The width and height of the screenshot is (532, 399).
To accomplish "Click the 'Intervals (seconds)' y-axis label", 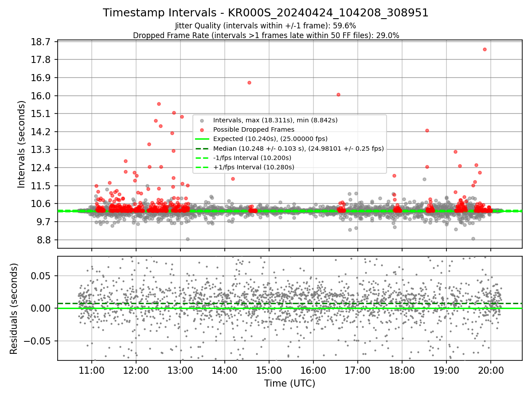I will tap(21, 144).
